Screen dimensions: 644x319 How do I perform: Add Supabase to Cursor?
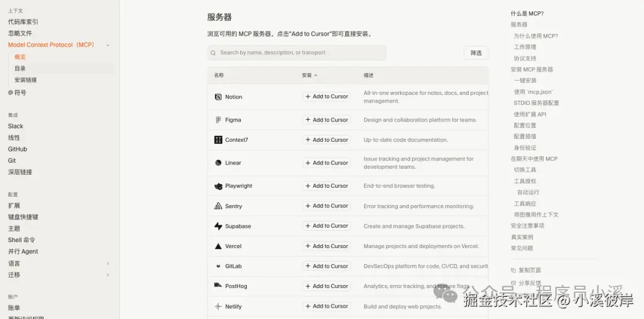tap(327, 226)
